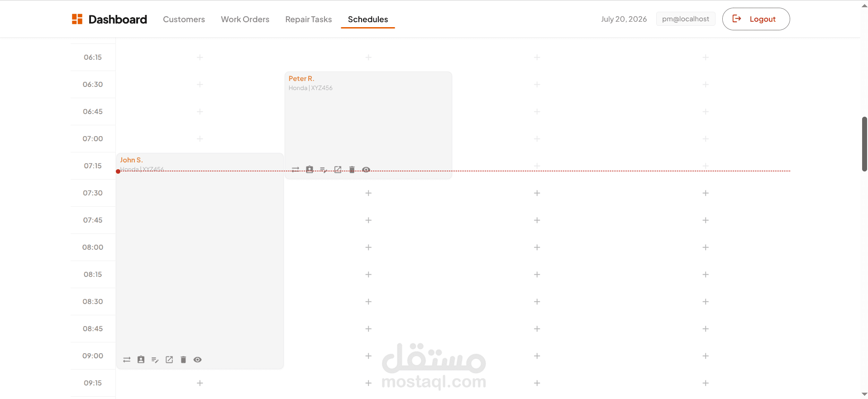The width and height of the screenshot is (868, 399).
Task: Add appointment at 09:00 in the third column
Action: point(537,356)
